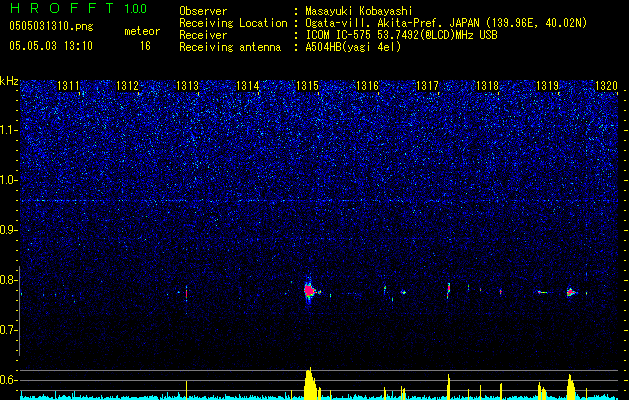Click the 1311 time axis marker
This screenshot has width=629, height=400.
68,85
